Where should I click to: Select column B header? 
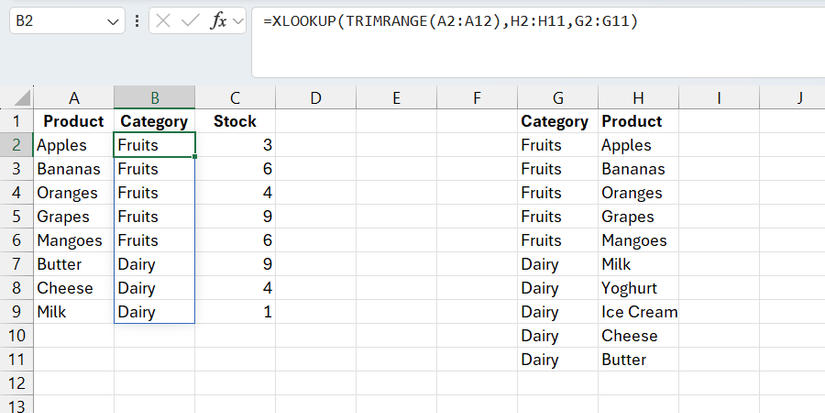pos(154,97)
